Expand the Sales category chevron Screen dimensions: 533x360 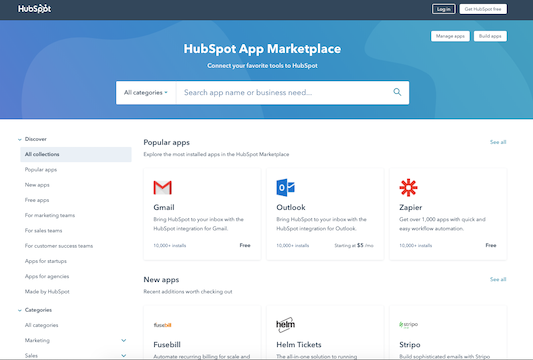tap(124, 356)
